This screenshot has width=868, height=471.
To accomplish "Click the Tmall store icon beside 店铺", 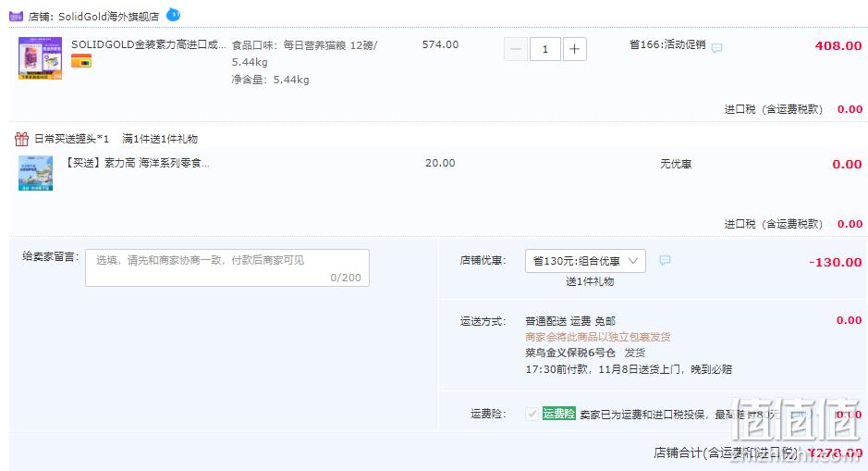I will click(x=16, y=17).
